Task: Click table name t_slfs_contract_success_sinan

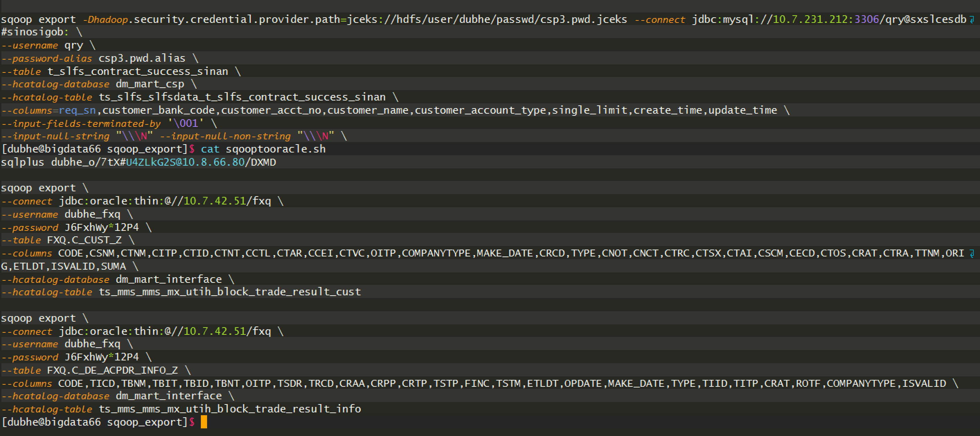Action: pyautogui.click(x=137, y=71)
